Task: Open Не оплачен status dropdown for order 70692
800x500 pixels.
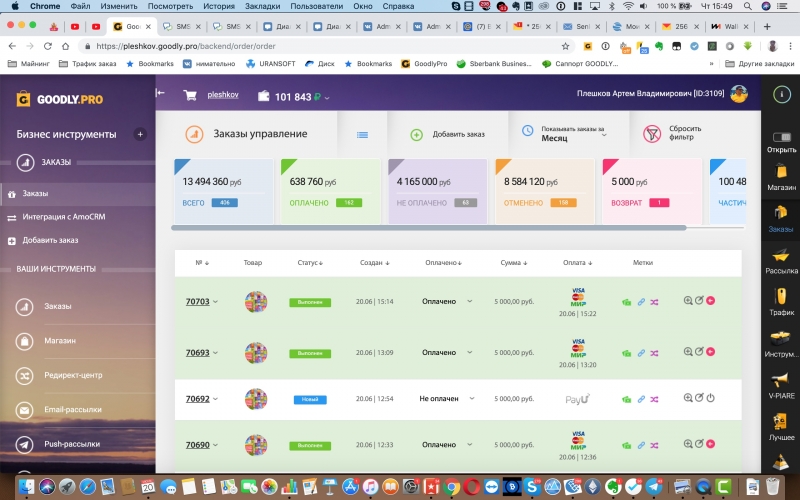Action: [x=447, y=398]
